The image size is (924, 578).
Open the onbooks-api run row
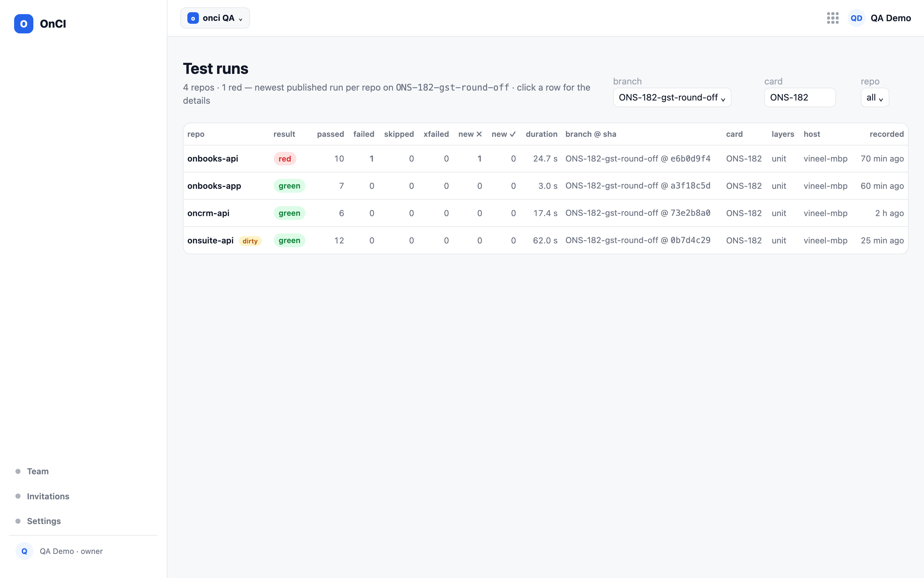(546, 159)
